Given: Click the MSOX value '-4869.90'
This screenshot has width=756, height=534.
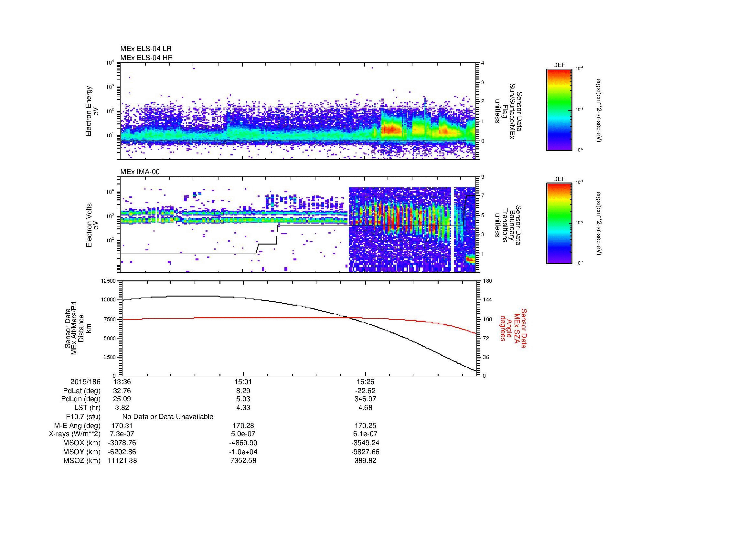Looking at the screenshot, I should (243, 443).
